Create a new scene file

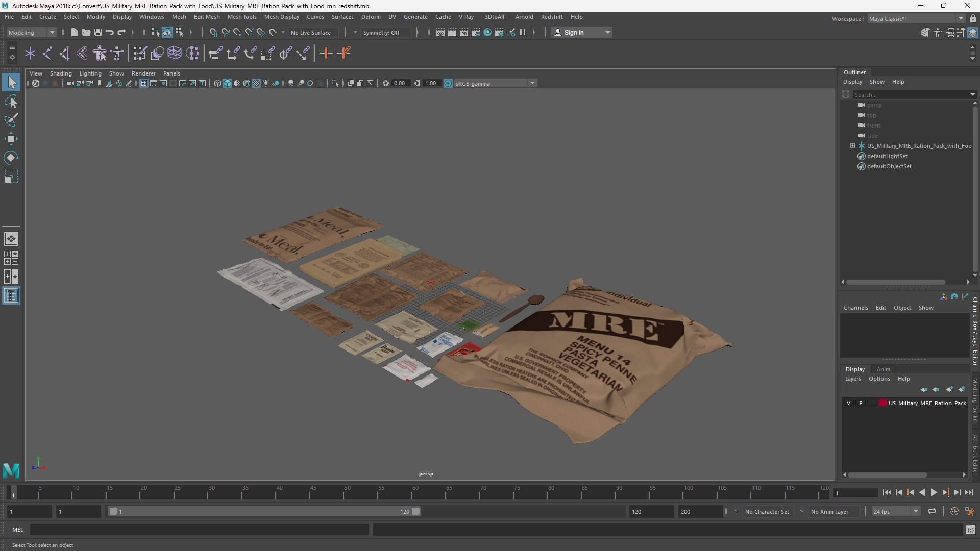point(74,32)
